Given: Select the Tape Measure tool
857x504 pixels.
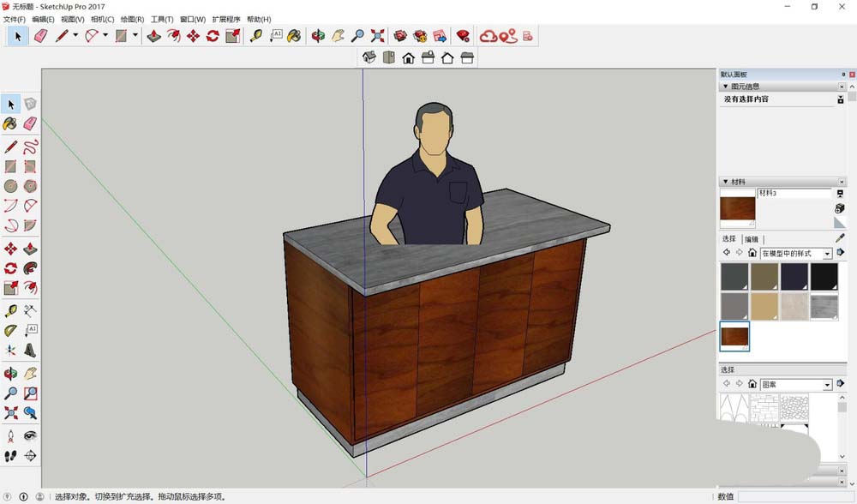Looking at the screenshot, I should 255,36.
